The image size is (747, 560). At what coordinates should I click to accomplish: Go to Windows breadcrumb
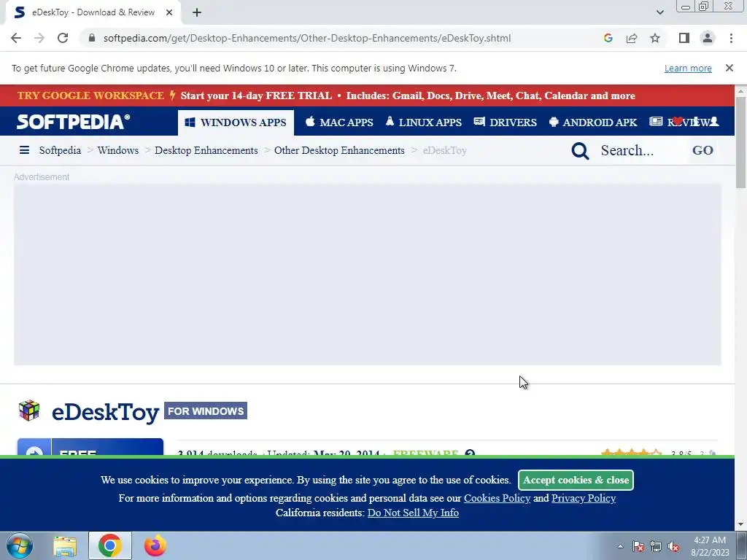click(x=118, y=150)
